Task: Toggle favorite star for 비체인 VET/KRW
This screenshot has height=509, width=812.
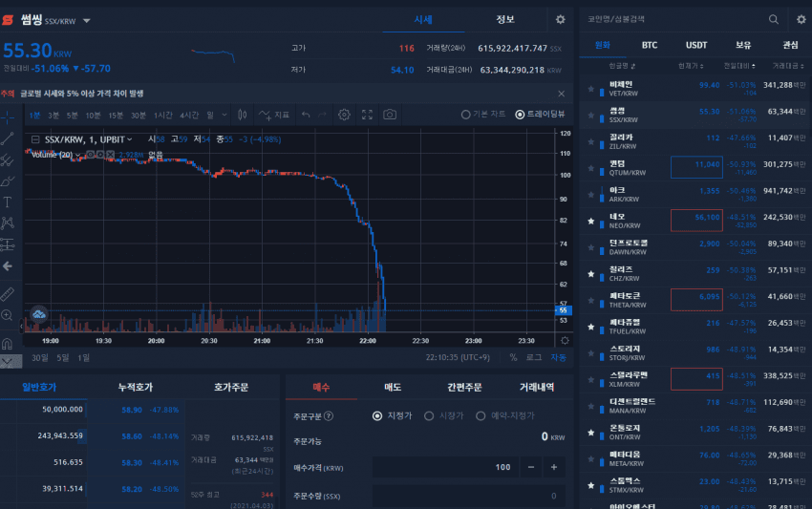Action: coord(591,89)
